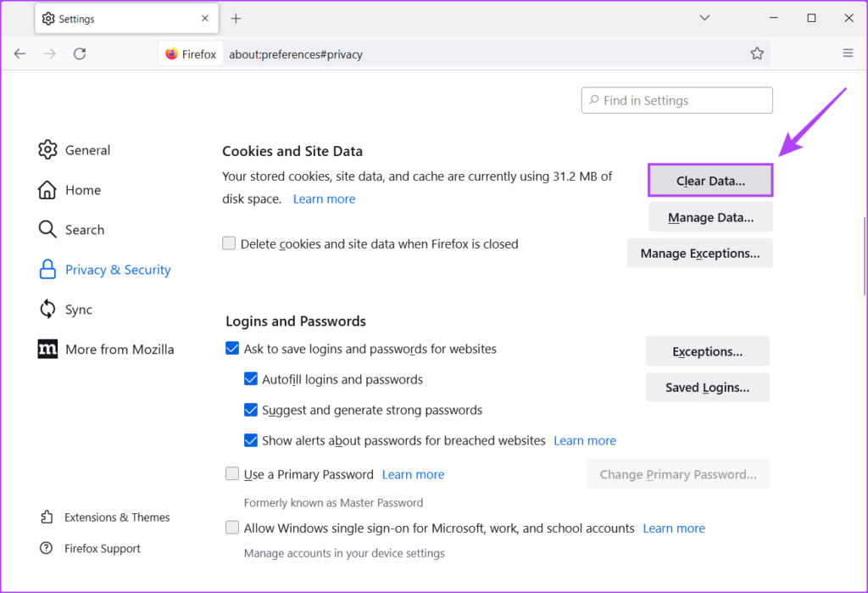Screen dimensions: 868x593
Task: Click inside the Find in Settings field
Action: pos(676,100)
